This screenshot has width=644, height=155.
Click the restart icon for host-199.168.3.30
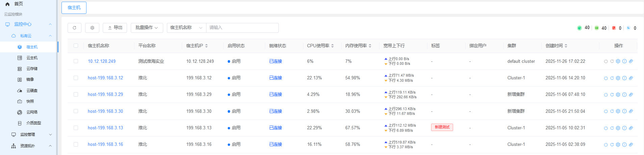pos(612,111)
